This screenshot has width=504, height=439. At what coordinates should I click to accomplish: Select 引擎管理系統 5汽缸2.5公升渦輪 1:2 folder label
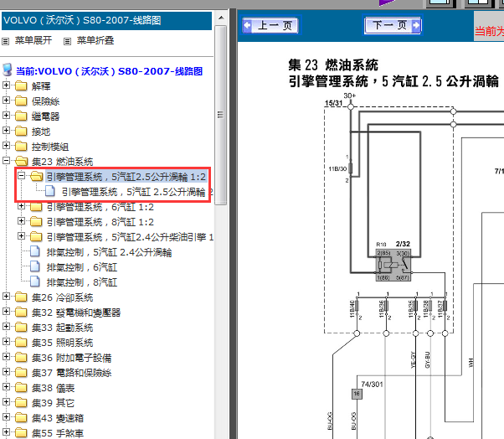coord(126,177)
